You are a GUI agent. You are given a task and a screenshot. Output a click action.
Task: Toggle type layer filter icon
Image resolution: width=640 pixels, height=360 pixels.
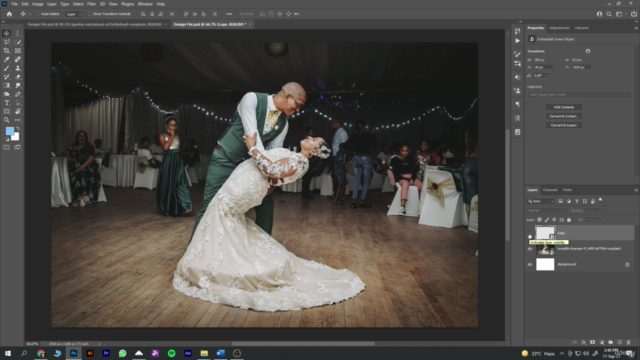pyautogui.click(x=577, y=201)
